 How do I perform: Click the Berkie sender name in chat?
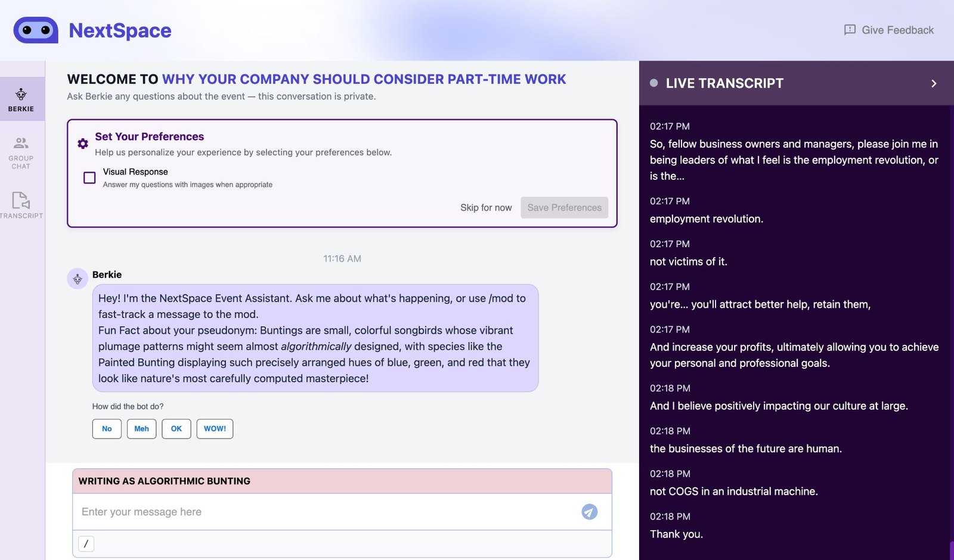[107, 275]
